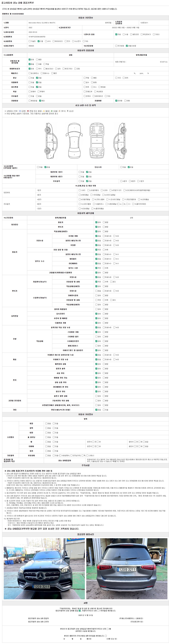Check the 썬루프 option checkbox
Image resolution: width=169 pixels, height=644 pixels.
pyautogui.click(x=85, y=96)
